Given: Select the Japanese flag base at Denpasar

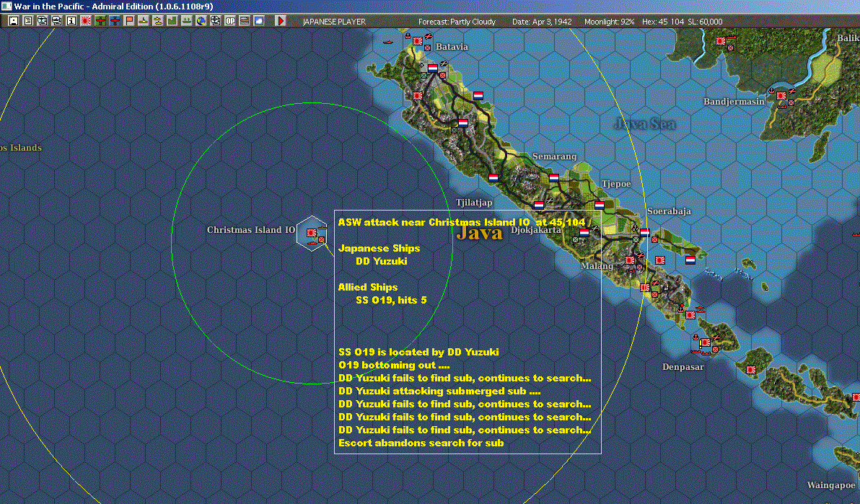Looking at the screenshot, I should [705, 343].
